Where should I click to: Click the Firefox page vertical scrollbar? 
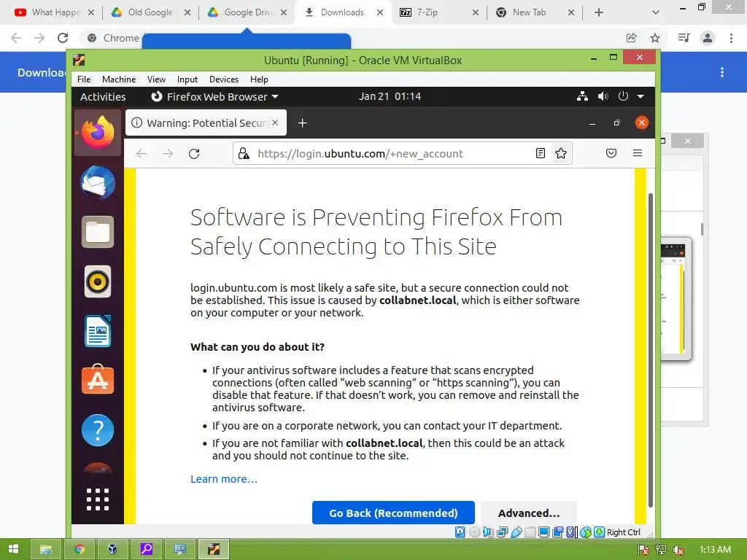pyautogui.click(x=650, y=350)
